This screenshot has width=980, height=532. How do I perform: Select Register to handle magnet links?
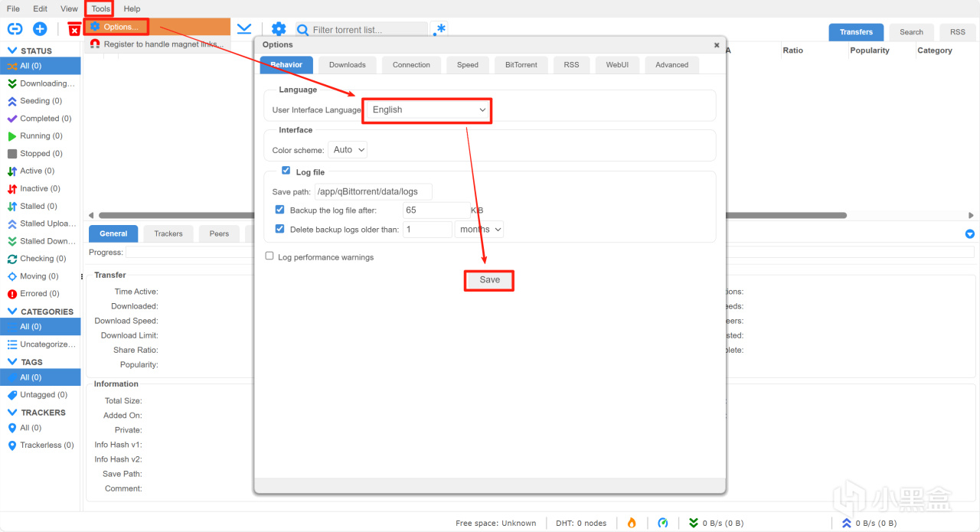point(156,44)
